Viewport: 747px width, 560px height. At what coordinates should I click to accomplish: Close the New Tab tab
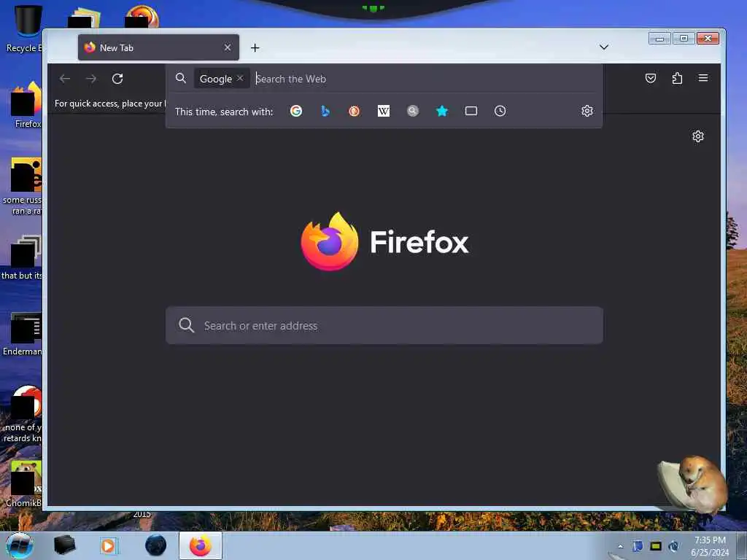[x=228, y=47]
